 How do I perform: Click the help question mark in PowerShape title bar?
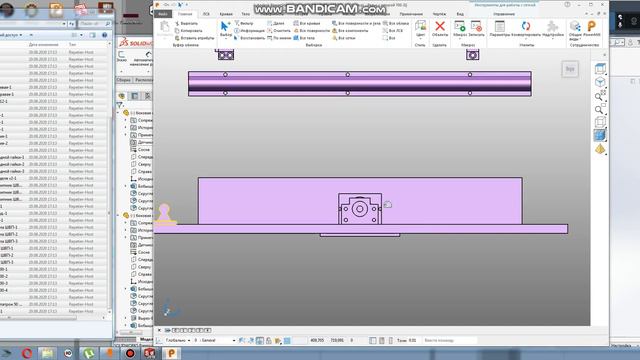click(567, 4)
